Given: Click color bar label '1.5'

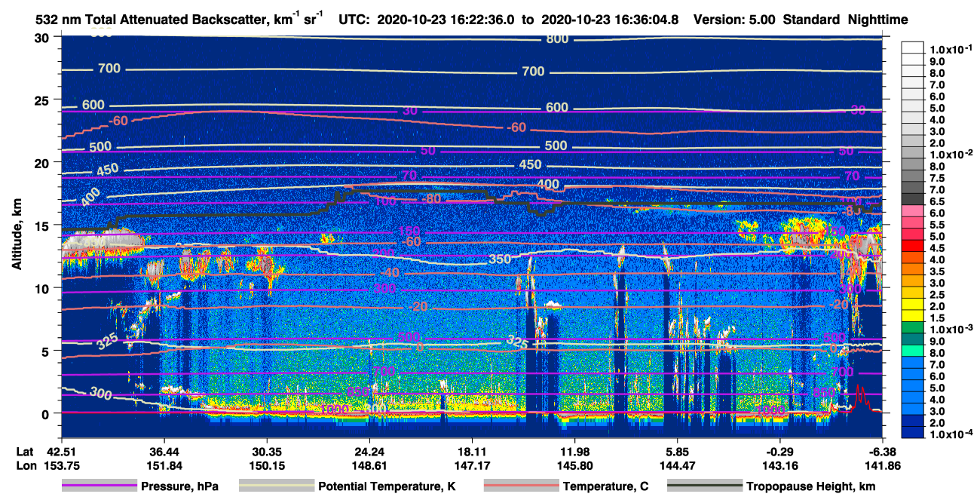Looking at the screenshot, I should pos(937,317).
